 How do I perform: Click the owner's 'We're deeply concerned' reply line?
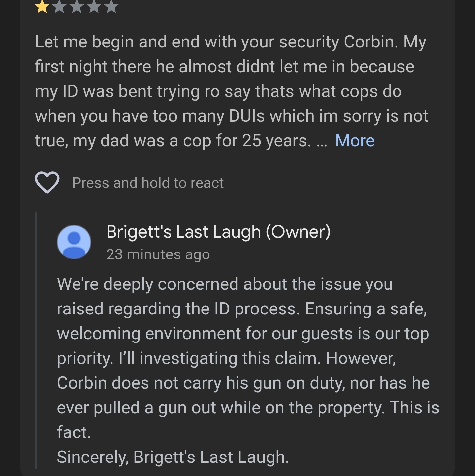click(224, 284)
